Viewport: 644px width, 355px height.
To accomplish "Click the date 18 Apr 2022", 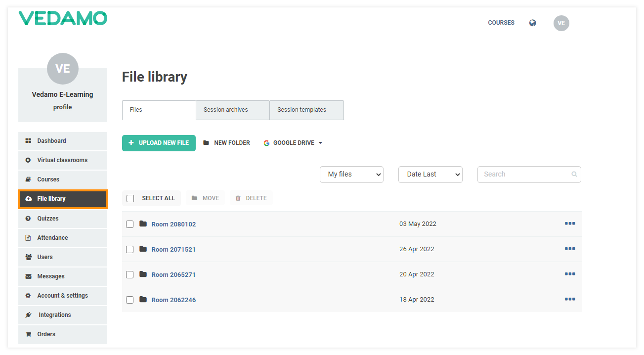I will [417, 300].
